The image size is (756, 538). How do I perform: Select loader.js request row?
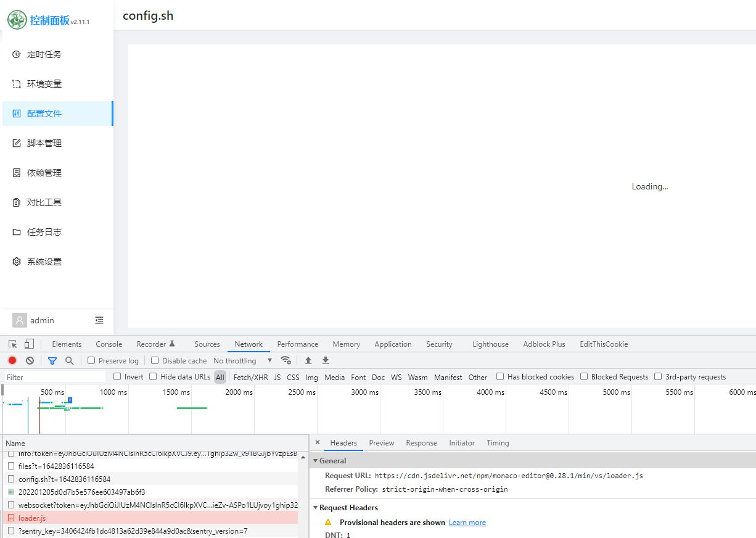tap(150, 518)
